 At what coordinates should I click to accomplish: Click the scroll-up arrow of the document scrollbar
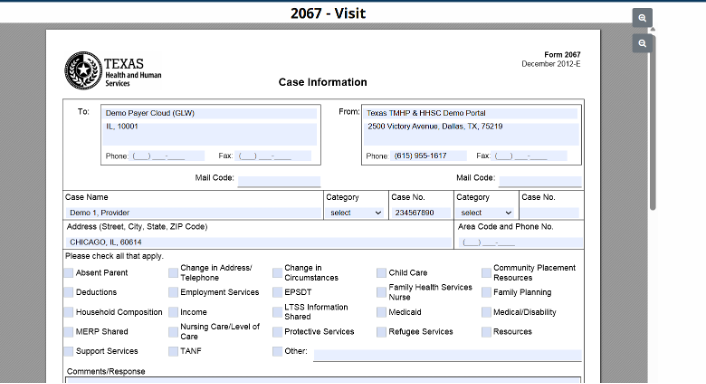coord(652,30)
